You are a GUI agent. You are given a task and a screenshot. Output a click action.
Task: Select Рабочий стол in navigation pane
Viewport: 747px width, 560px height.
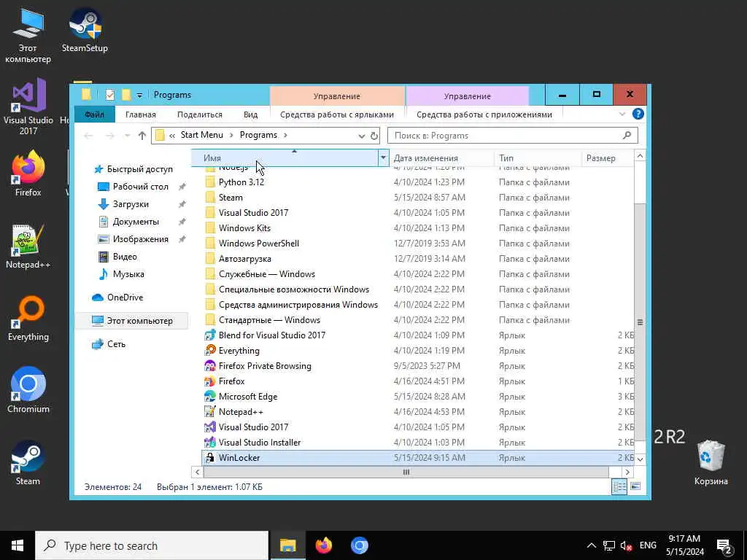141,187
